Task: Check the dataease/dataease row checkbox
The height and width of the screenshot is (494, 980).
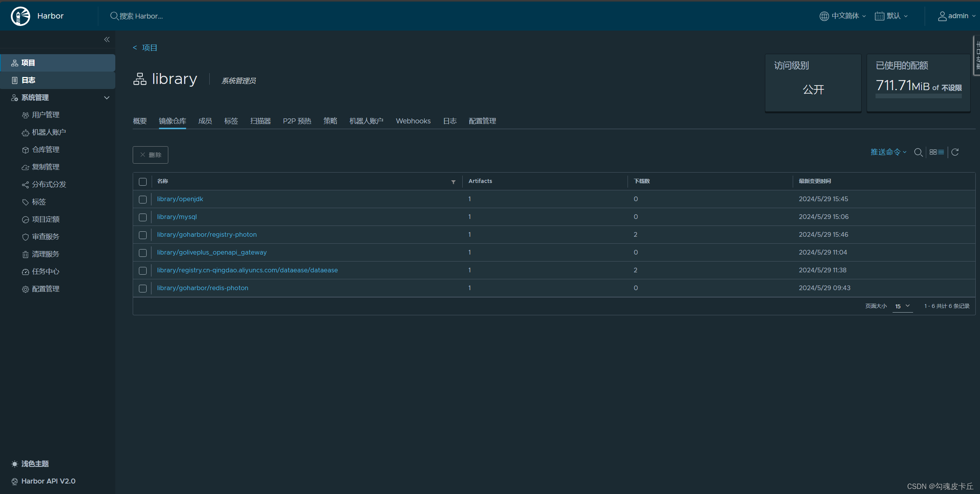Action: click(143, 271)
